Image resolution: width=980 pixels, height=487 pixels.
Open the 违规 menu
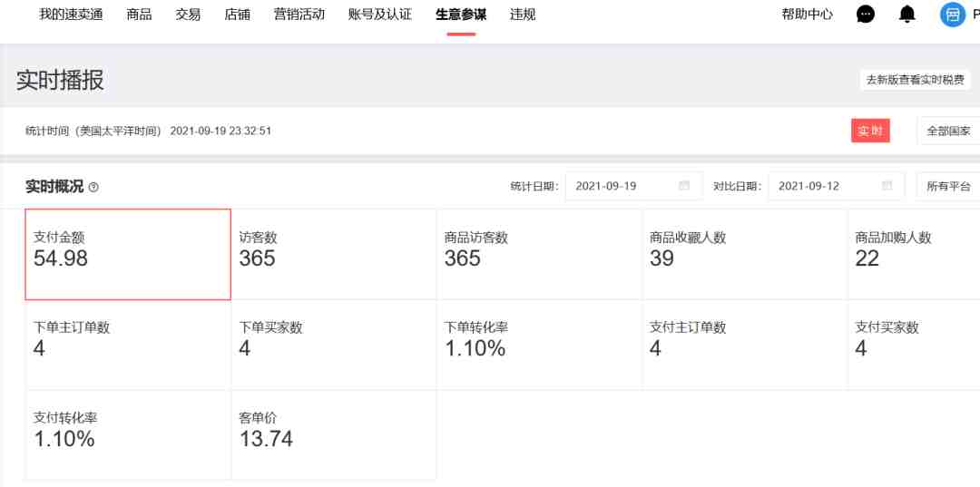[x=523, y=15]
